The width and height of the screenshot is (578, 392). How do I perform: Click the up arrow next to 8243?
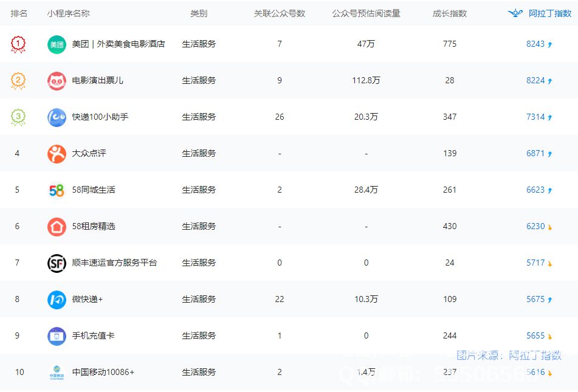click(550, 44)
